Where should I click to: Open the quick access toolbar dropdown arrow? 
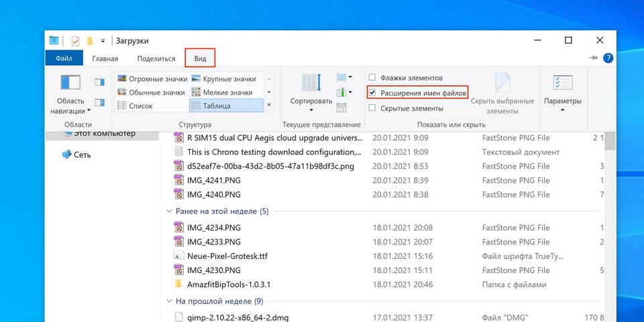(x=103, y=41)
